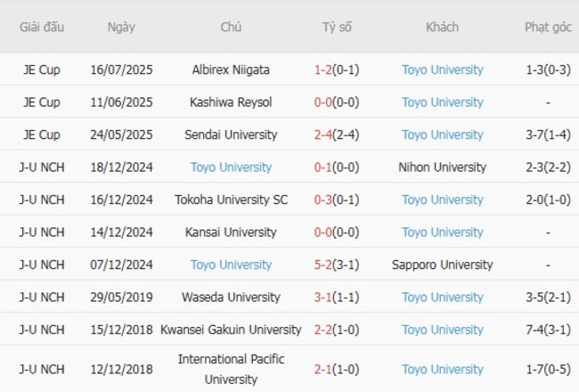This screenshot has height=392, width=579.
Task: Select Sendai University in the home column
Action: [x=231, y=135]
